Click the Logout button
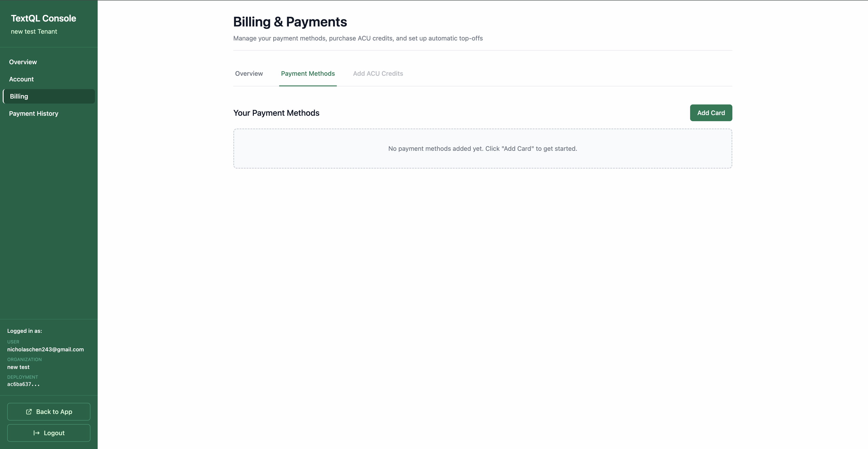 [x=49, y=433]
